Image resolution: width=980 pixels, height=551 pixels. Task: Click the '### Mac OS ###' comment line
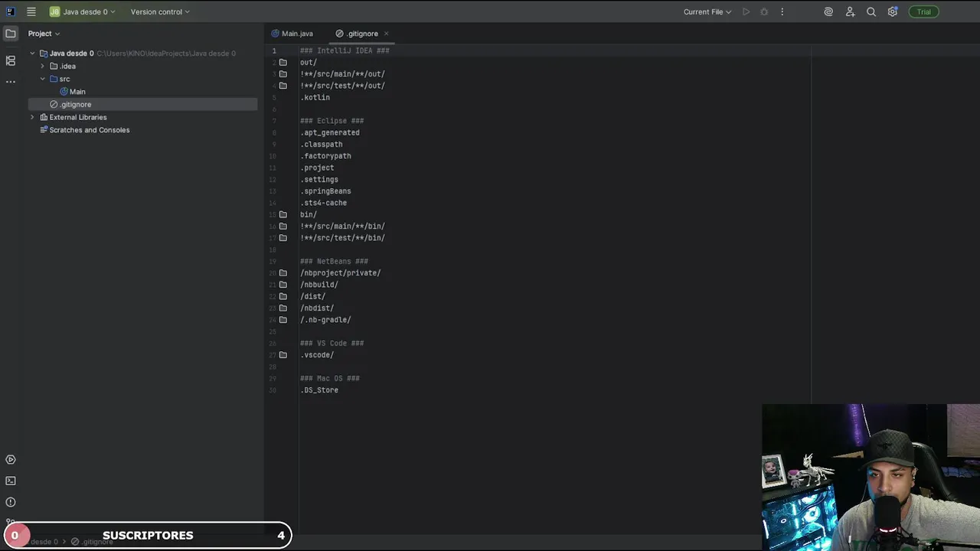tap(330, 379)
